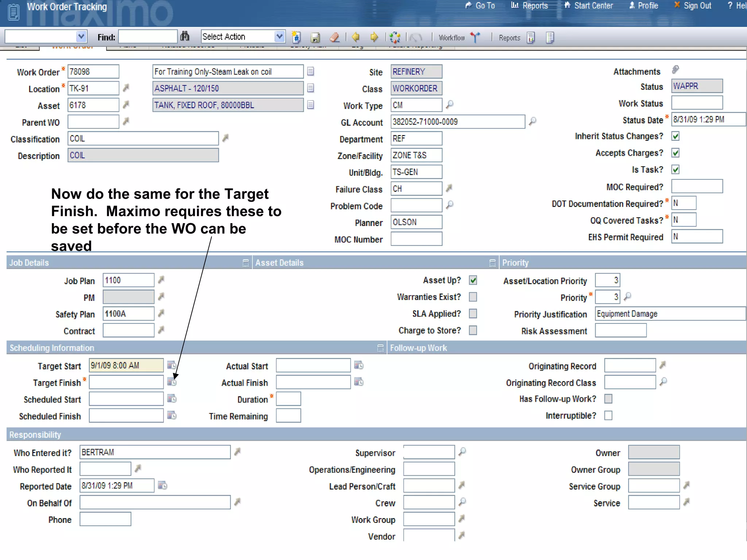
Task: Open Classification detail menu arrow
Action: click(x=226, y=138)
